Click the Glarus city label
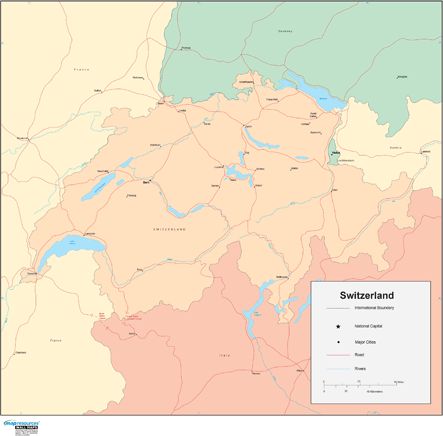Viewport: 443px width, 436px height. 294,168
